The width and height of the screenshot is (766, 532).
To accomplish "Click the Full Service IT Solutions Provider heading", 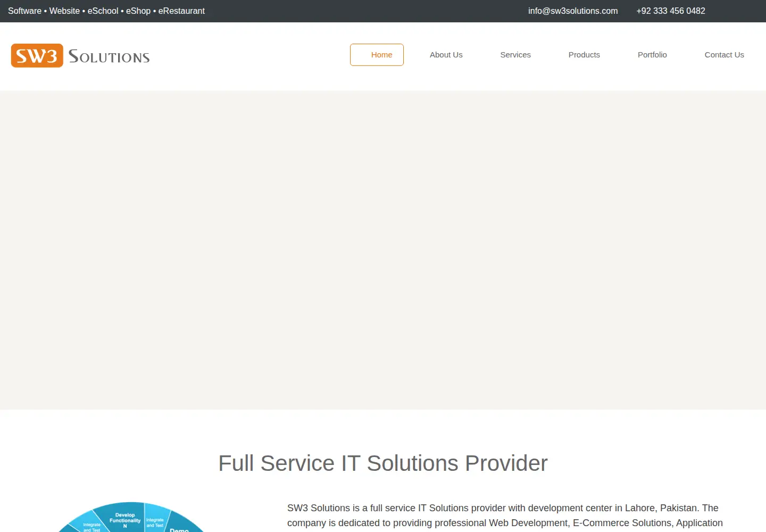I will [383, 463].
